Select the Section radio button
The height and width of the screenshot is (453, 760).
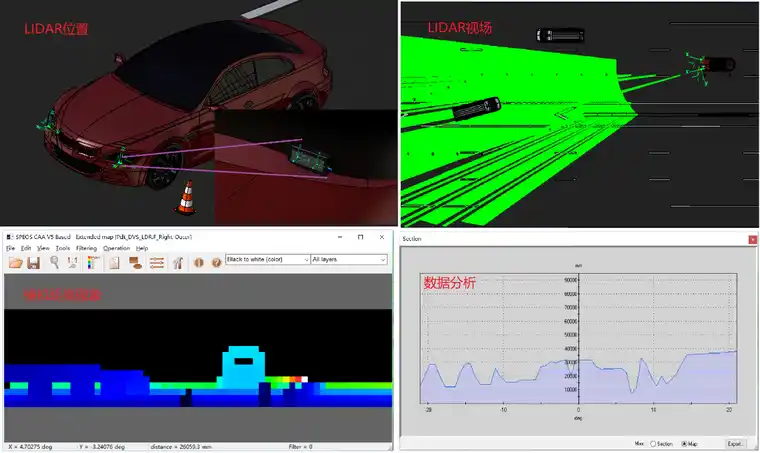(655, 442)
